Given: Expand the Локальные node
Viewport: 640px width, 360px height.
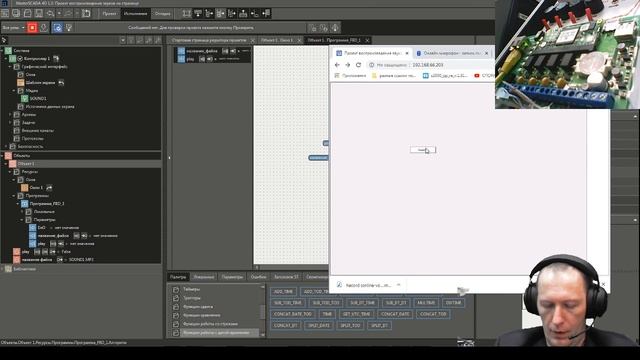Looking at the screenshot, I should coord(22,212).
